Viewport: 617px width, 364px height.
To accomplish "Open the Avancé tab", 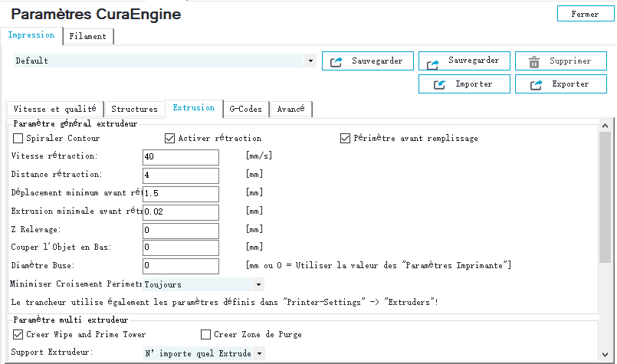I will click(290, 109).
